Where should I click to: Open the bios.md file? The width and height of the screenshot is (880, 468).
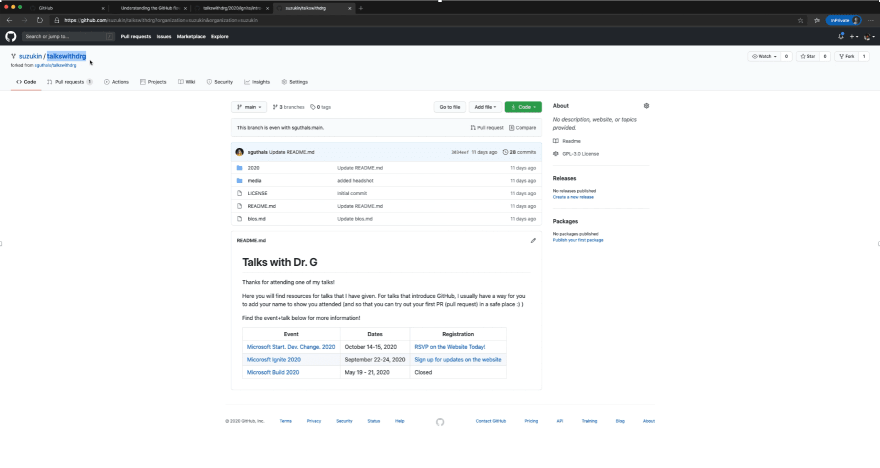256,219
